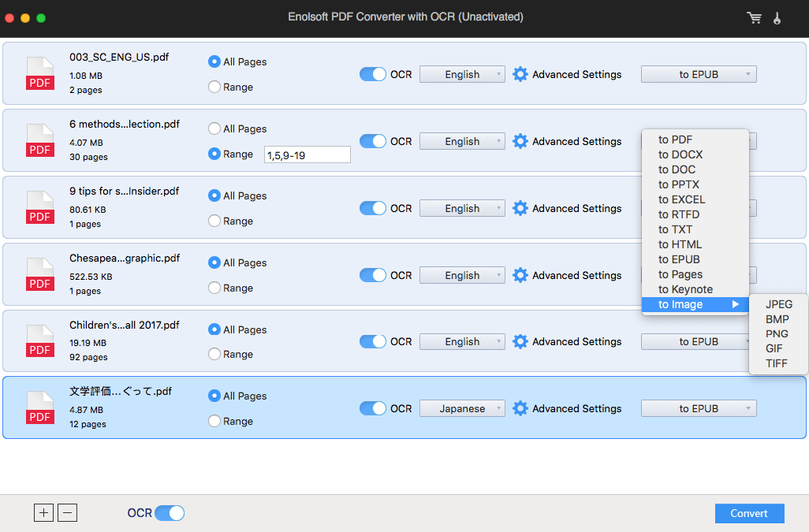809x532 pixels.
Task: Select Range for 9 tips for s...Insider.pdf
Action: [214, 221]
